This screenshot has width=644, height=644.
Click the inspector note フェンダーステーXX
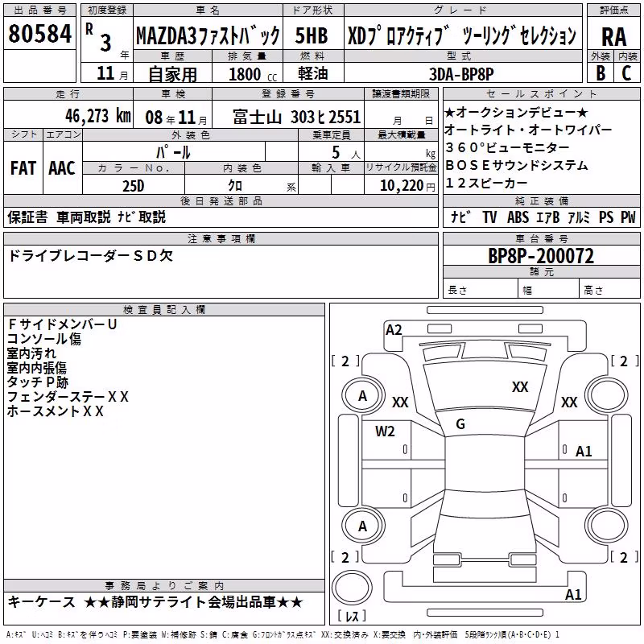[x=68, y=396]
